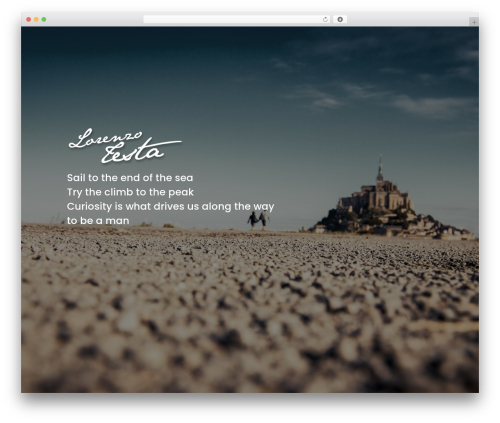The height and width of the screenshot is (423, 500).
Task: Open a new tab with plus button
Action: click(474, 22)
